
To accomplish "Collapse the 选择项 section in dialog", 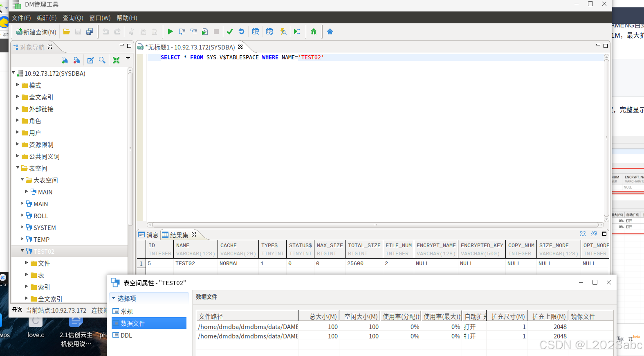I will point(114,298).
